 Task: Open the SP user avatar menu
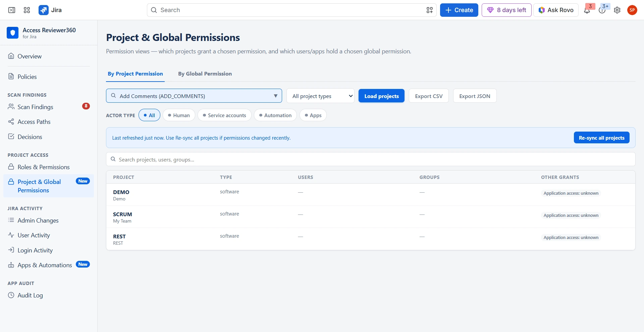(632, 10)
